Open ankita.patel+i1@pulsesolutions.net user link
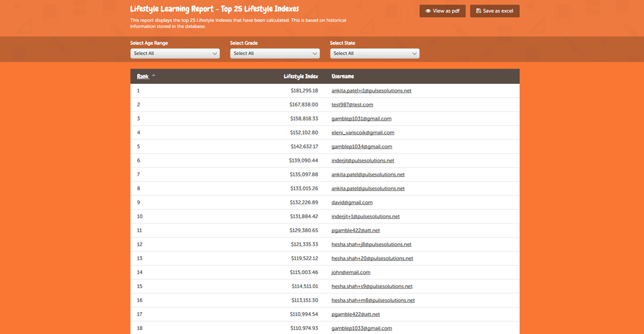 point(371,90)
